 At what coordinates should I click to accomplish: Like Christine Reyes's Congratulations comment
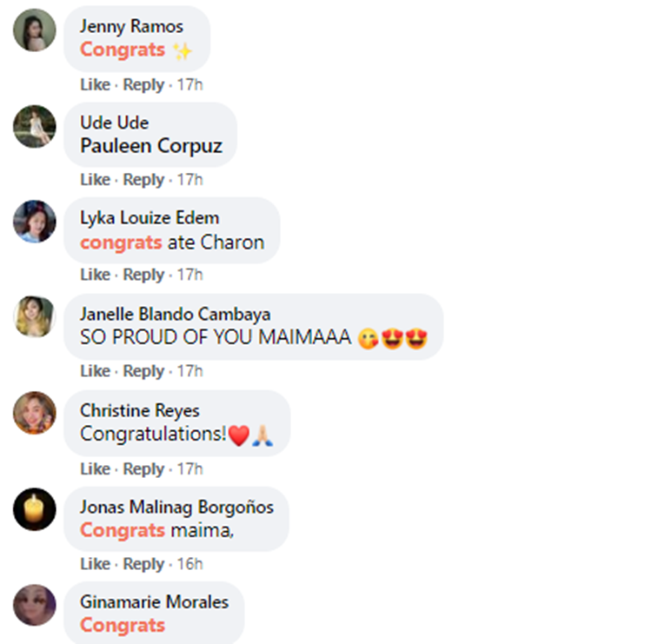[96, 468]
